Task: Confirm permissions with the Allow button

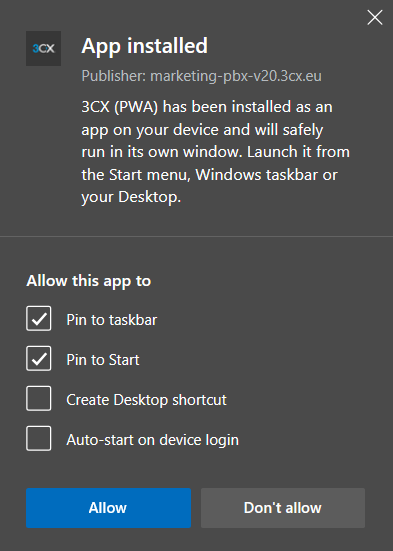Action: (x=108, y=508)
